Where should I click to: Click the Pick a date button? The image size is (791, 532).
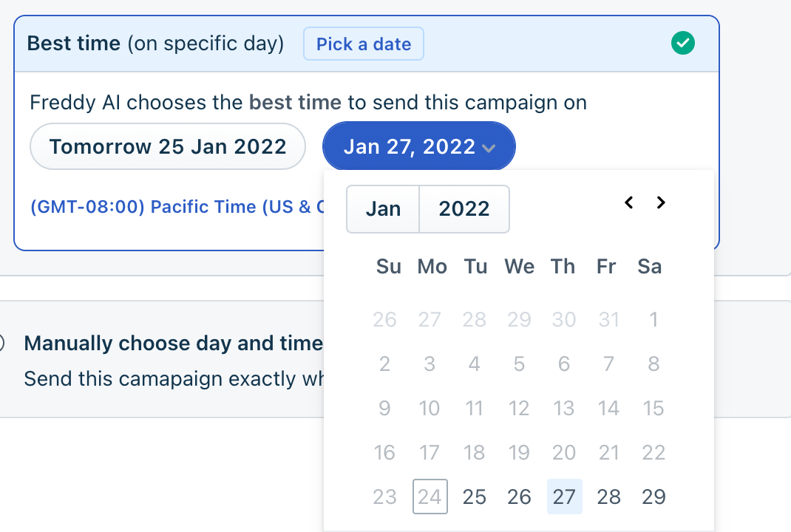363,44
